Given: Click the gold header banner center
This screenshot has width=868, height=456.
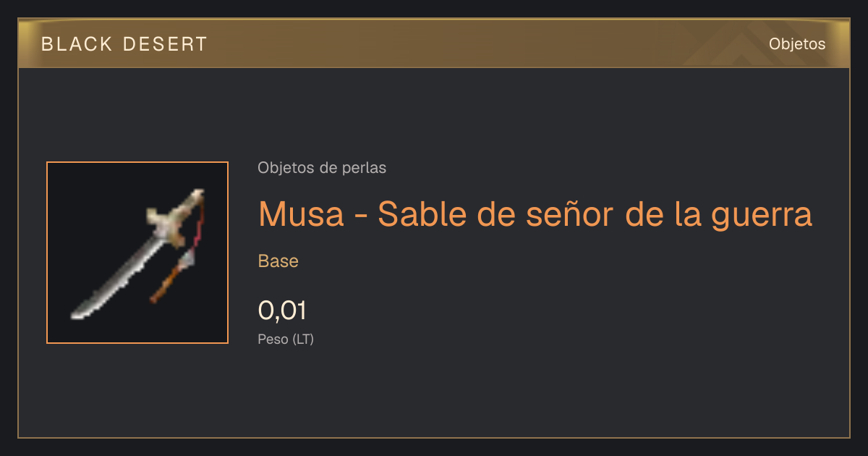Looking at the screenshot, I should click(x=434, y=43).
